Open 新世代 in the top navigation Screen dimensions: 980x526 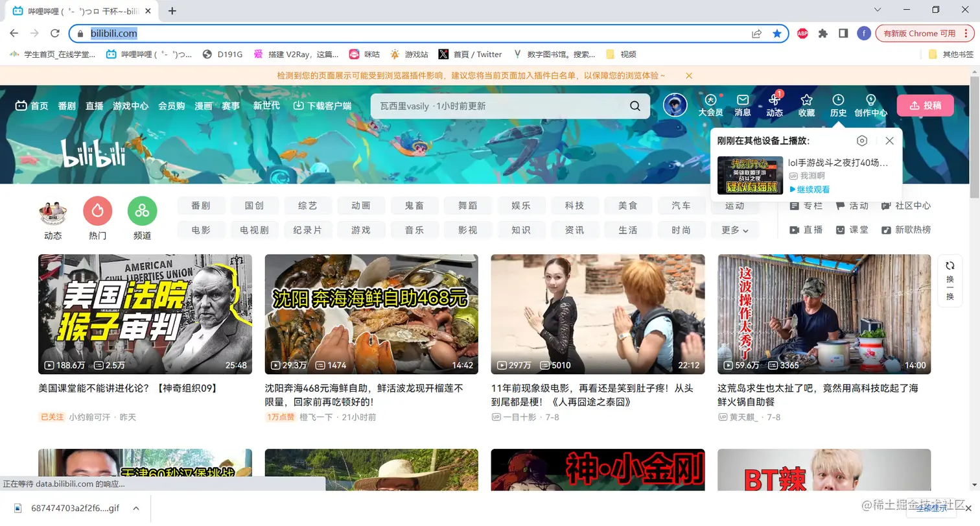pyautogui.click(x=266, y=106)
